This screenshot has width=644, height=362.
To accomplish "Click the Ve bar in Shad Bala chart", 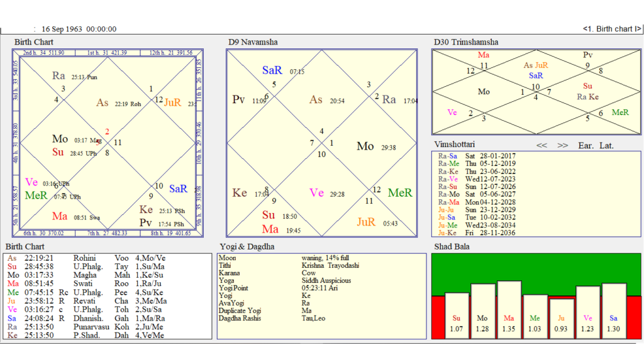I will pyautogui.click(x=588, y=312).
